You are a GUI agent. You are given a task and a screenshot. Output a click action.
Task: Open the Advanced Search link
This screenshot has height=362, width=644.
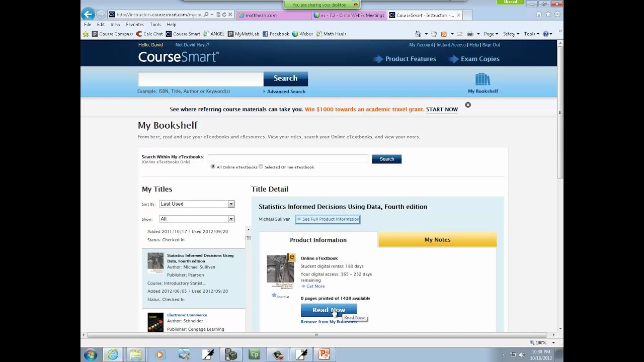286,92
